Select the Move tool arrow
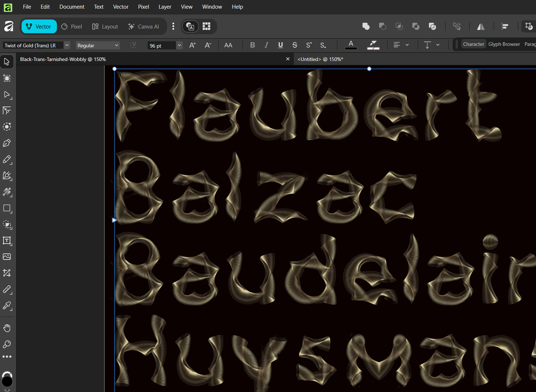The width and height of the screenshot is (536, 392). click(7, 62)
